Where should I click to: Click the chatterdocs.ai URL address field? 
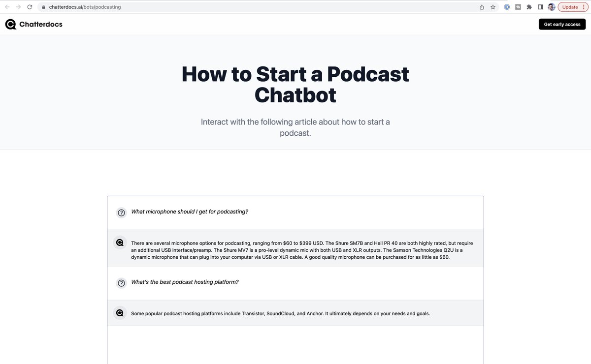[x=197, y=7]
